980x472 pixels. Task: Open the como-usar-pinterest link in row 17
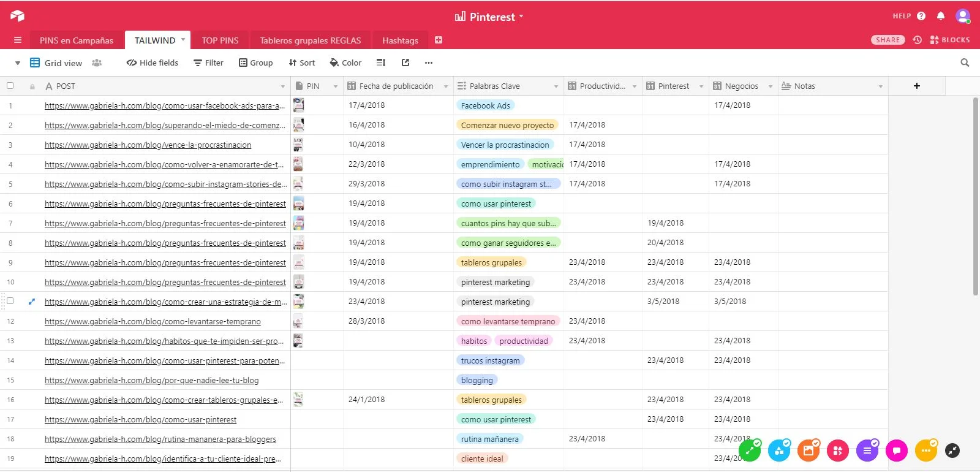click(x=140, y=419)
